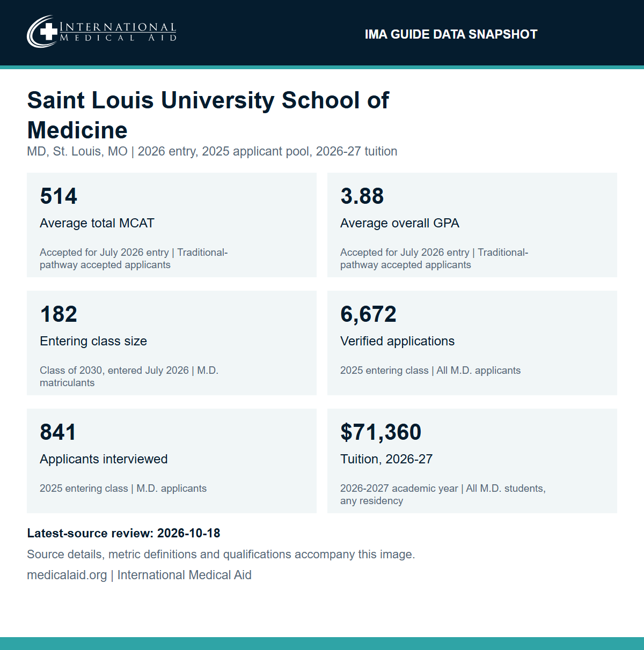This screenshot has width=644, height=650.
Task: Click the tuition value '$71,360'
Action: [380, 432]
